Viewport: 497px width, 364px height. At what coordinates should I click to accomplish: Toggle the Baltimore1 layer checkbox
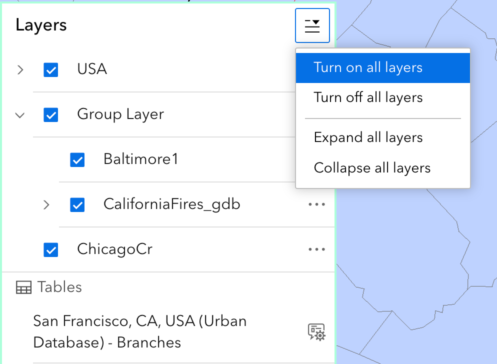coord(77,160)
